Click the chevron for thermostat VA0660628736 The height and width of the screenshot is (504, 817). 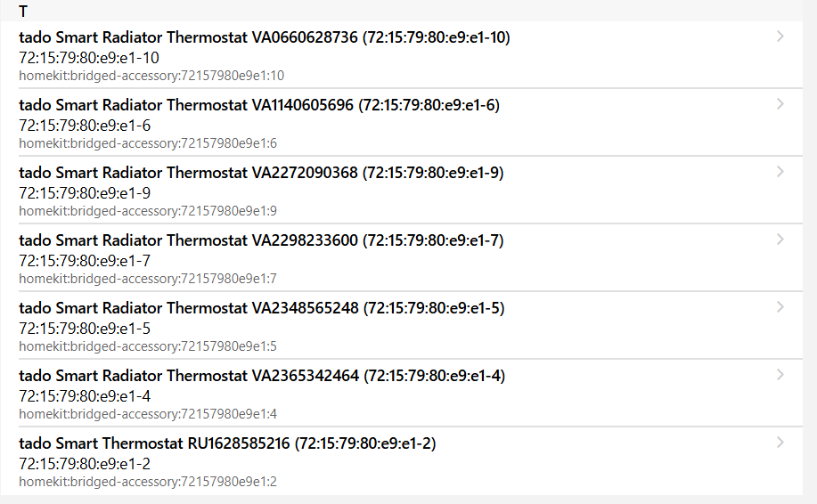coord(780,37)
